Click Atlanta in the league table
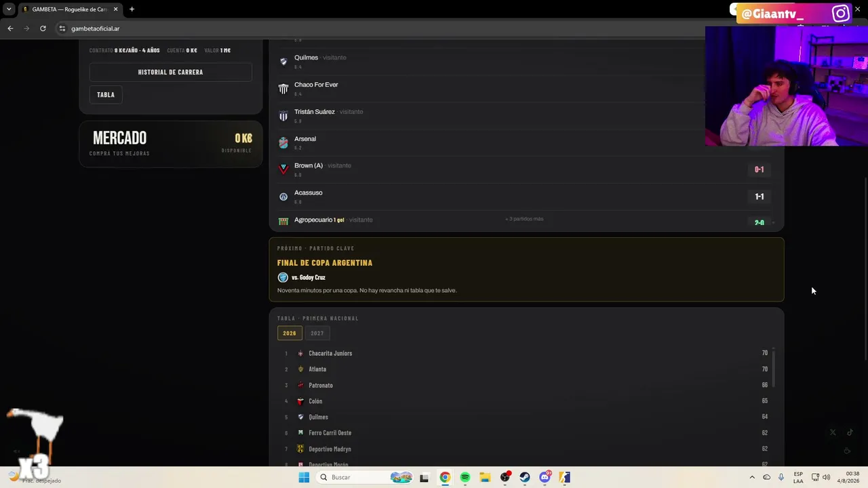868x488 pixels. tap(317, 369)
